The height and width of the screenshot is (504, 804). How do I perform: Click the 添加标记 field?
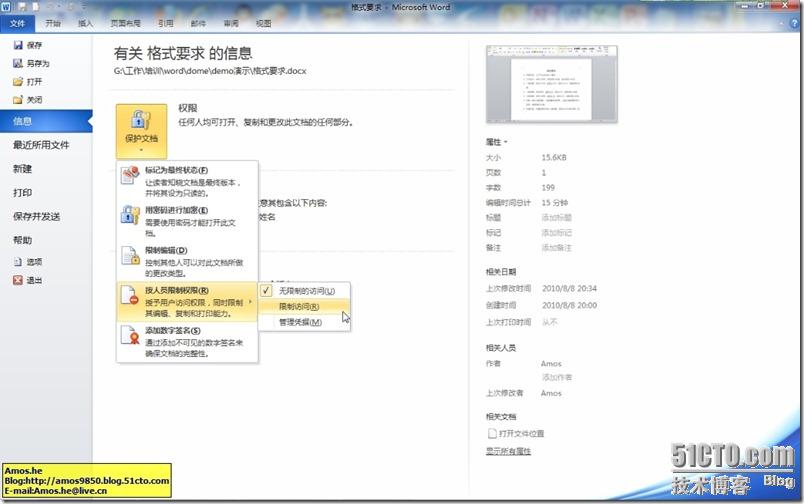pyautogui.click(x=557, y=233)
